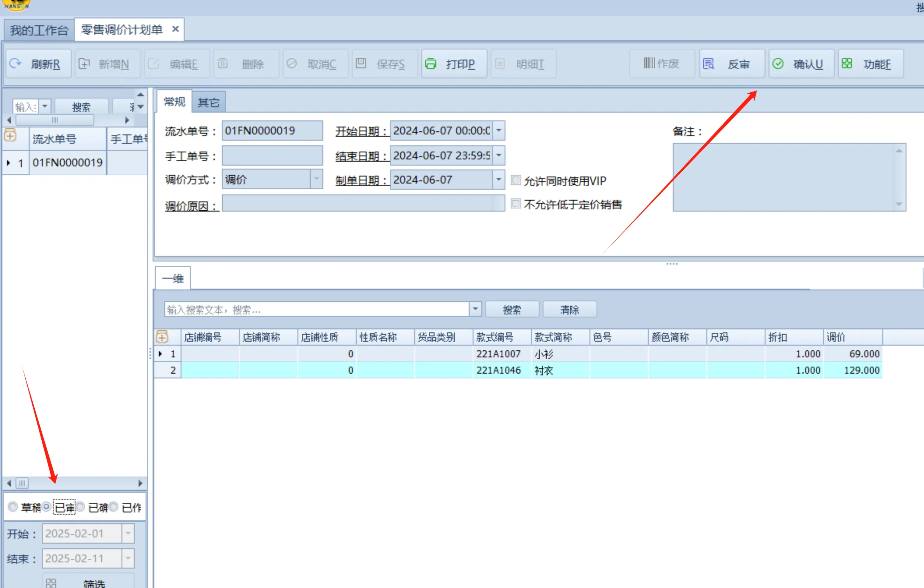Click the Print (打印P) printer icon
This screenshot has height=588, width=924.
click(x=431, y=64)
